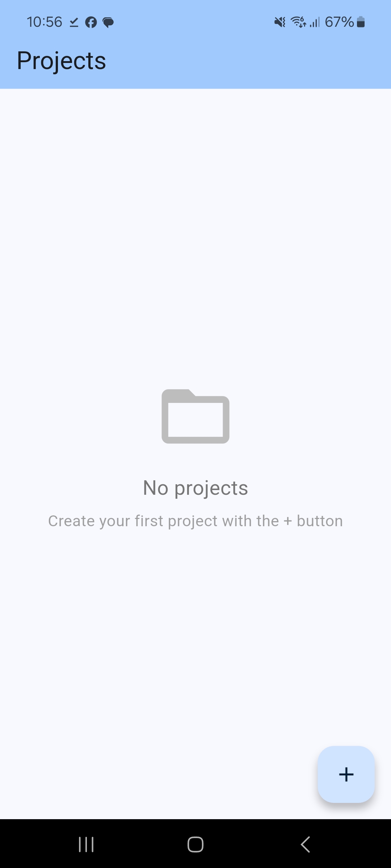
Task: Tap the battery icon
Action: coord(361,22)
